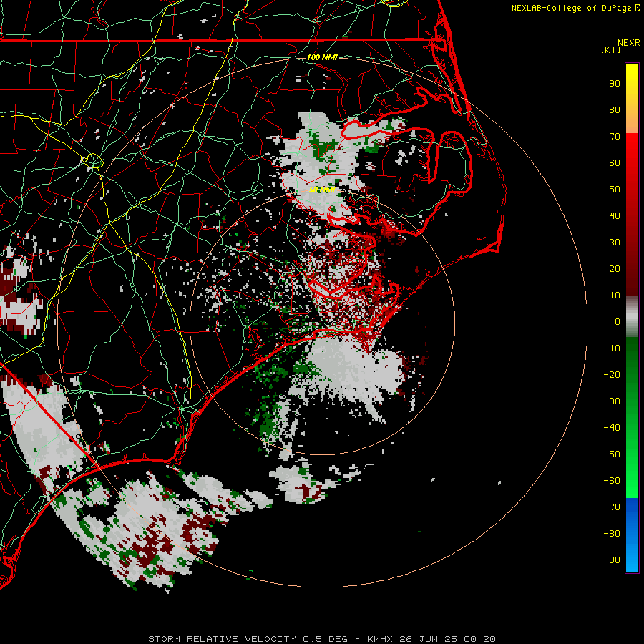Click the 80 value on the velocity scale
The width and height of the screenshot is (644, 644).
[x=615, y=109]
